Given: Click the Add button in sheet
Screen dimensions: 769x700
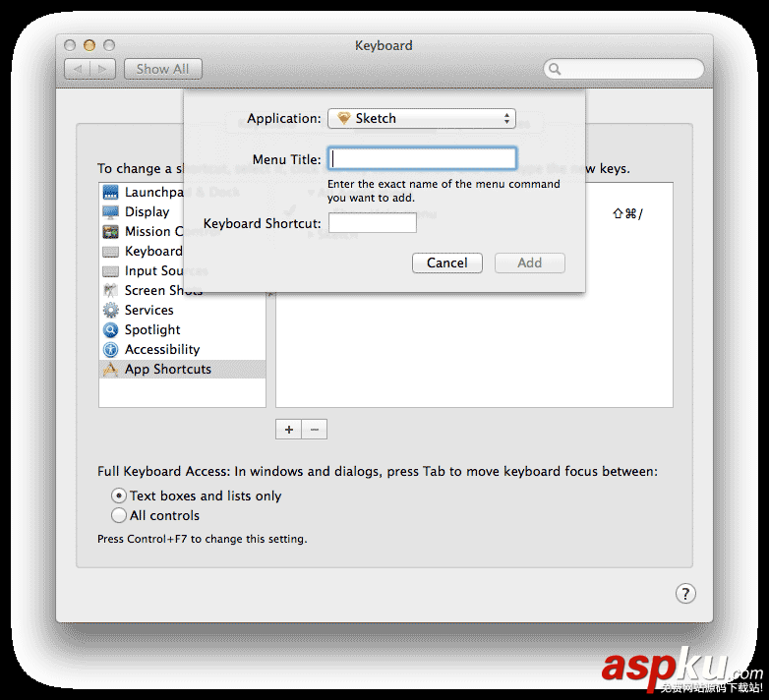Looking at the screenshot, I should [x=530, y=262].
